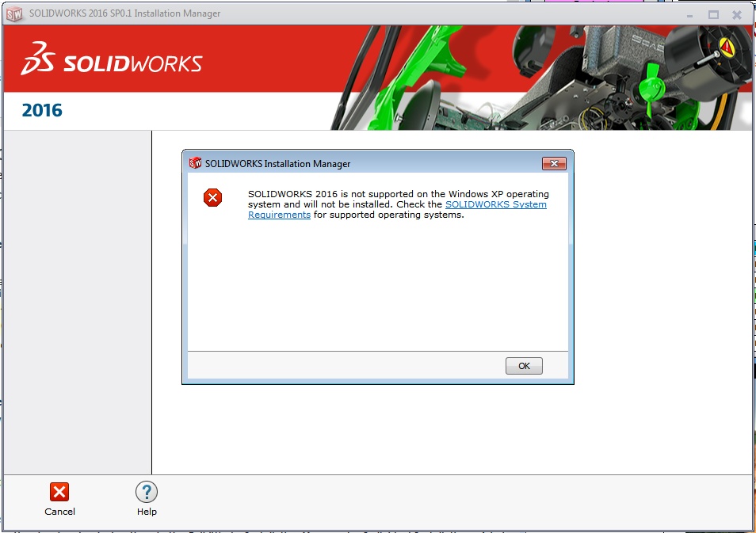Click the 2016 version label
The height and width of the screenshot is (533, 756).
(42, 110)
